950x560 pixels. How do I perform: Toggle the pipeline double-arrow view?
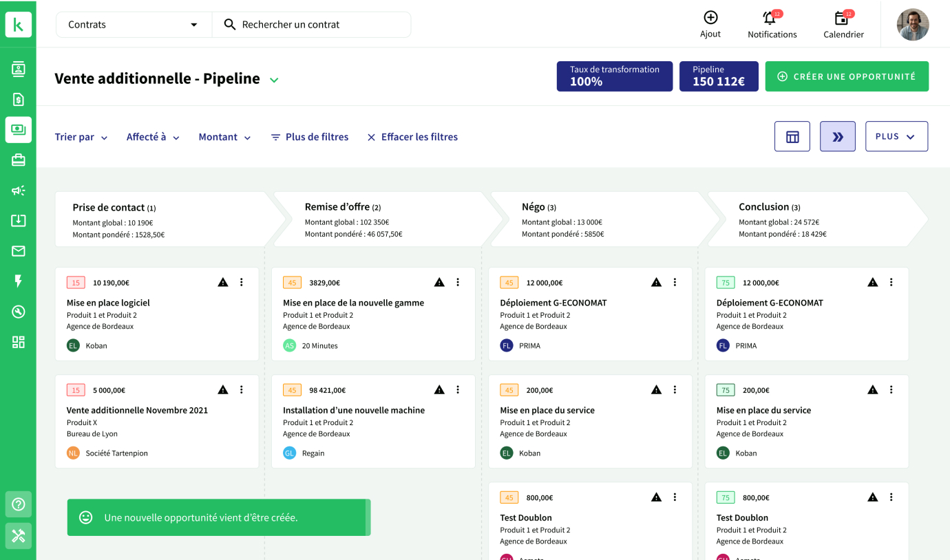coord(837,136)
